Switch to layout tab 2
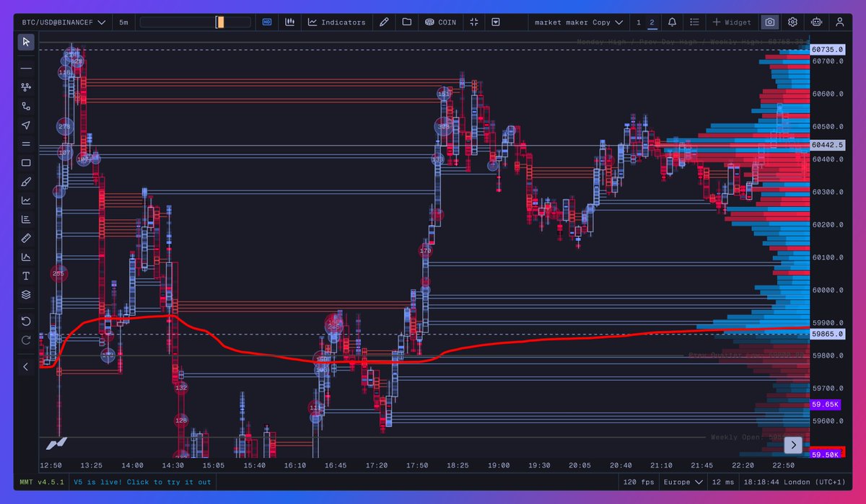 (x=652, y=22)
